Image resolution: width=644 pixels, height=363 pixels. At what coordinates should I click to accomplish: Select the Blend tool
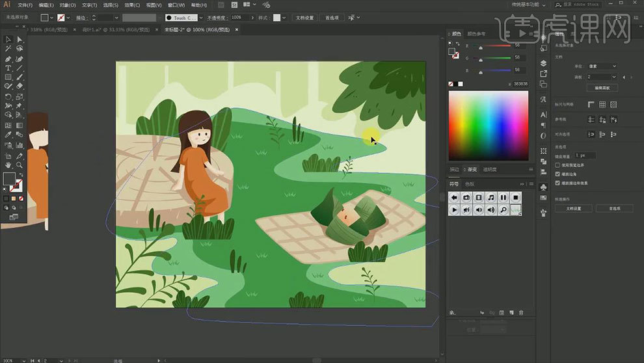(20, 135)
